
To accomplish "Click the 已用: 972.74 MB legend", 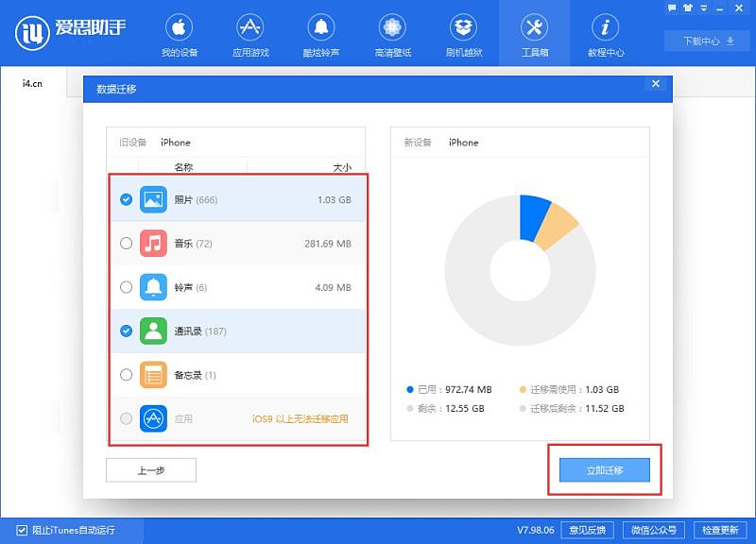I will click(450, 389).
